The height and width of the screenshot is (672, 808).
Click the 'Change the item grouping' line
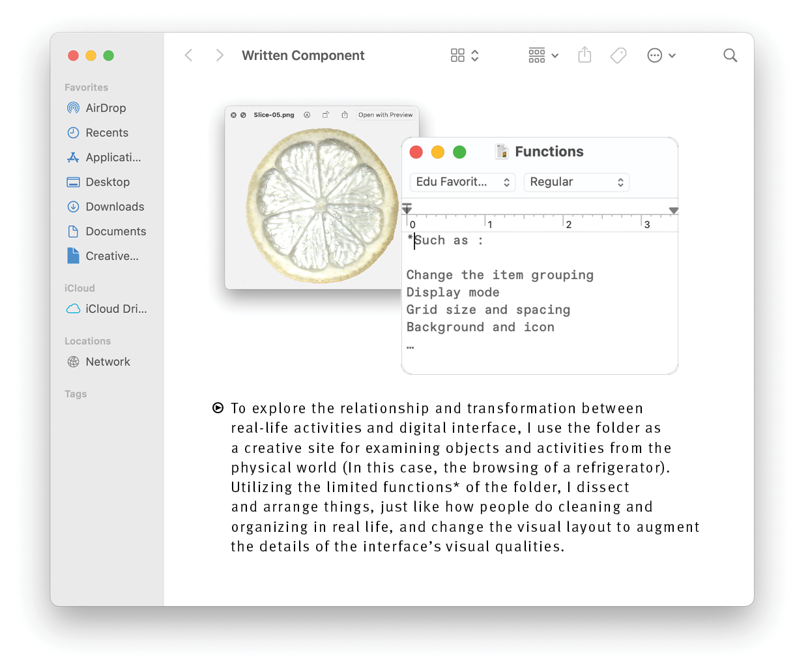coord(500,275)
